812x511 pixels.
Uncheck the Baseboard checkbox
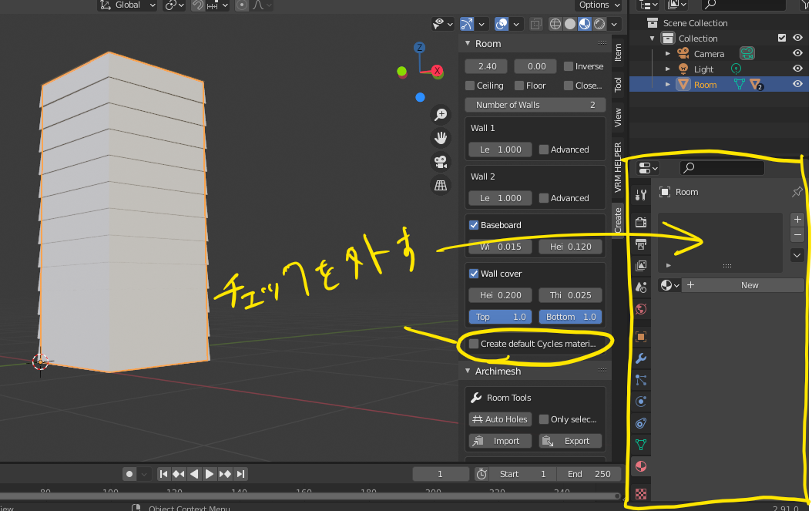click(x=473, y=225)
